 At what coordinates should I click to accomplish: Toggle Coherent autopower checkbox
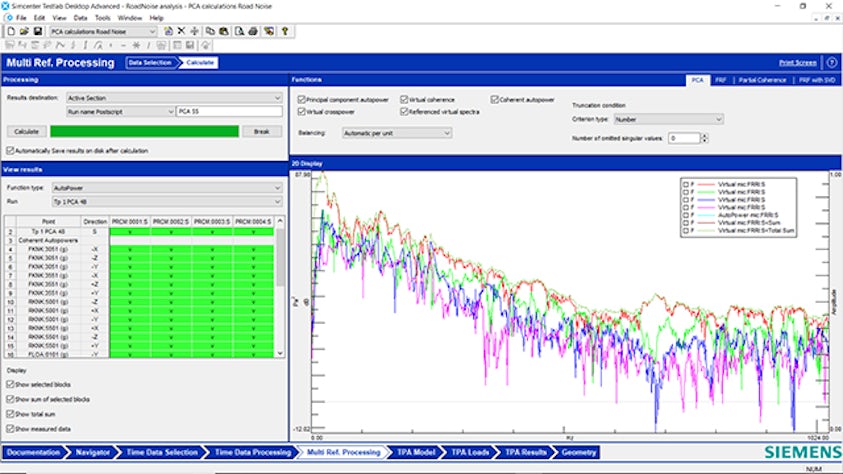coord(495,100)
